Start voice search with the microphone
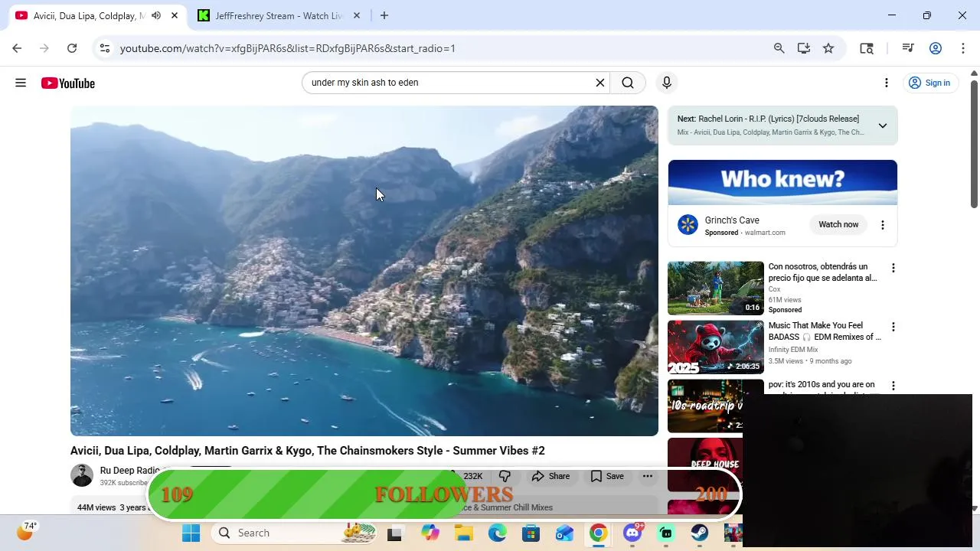Screen dimensions: 980x551 coord(667,83)
